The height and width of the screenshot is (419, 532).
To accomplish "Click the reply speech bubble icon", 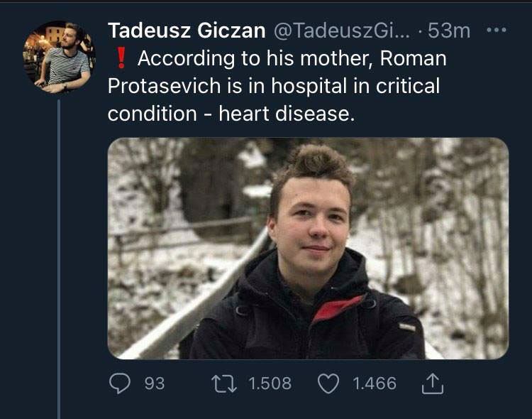I will click(x=119, y=383).
